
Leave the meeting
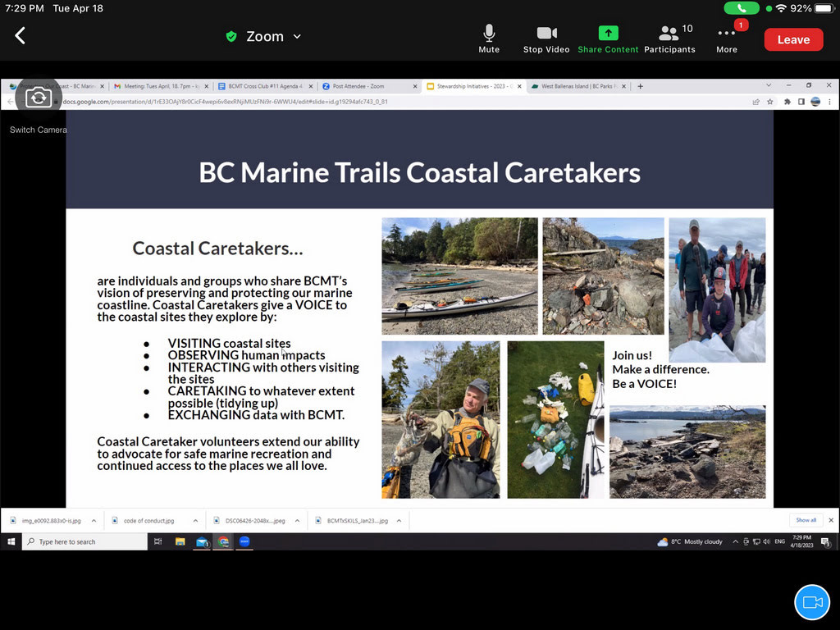(793, 39)
